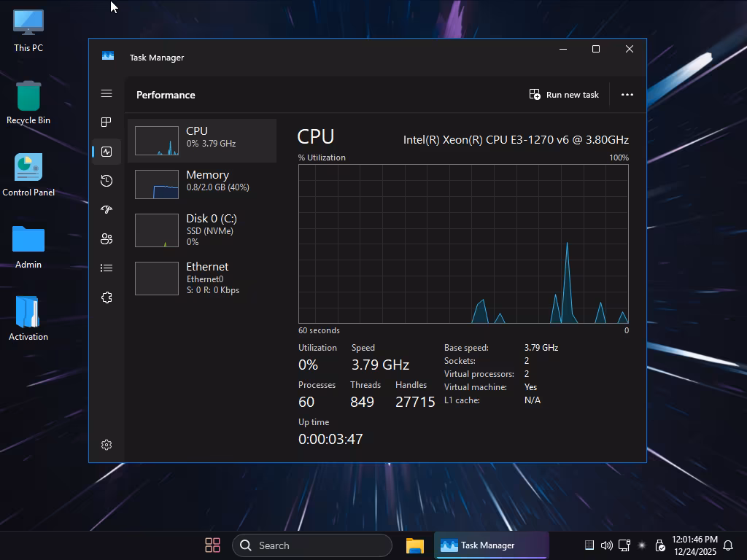Viewport: 747px width, 560px height.
Task: Open the Details page icon
Action: pos(107,268)
